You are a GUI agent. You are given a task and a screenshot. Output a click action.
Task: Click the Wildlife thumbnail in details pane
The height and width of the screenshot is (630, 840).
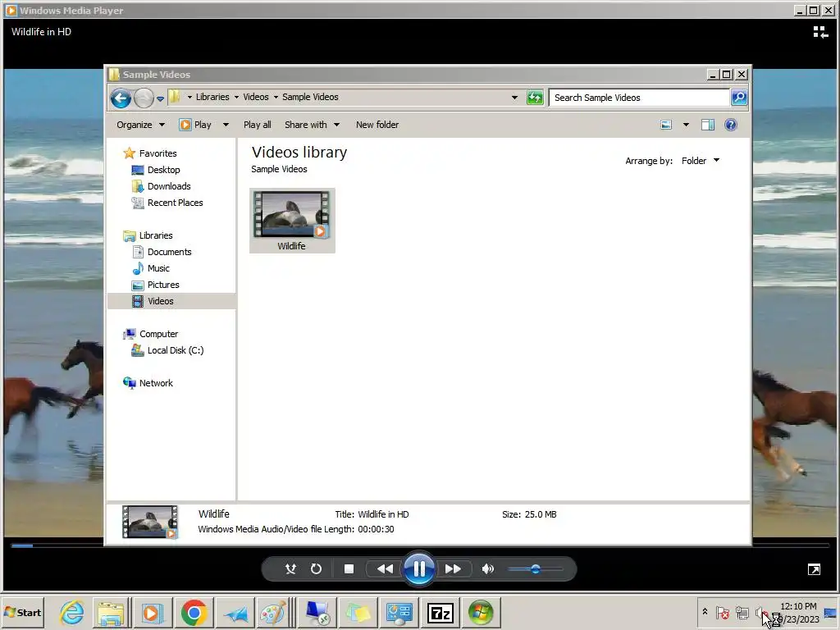[x=149, y=523]
